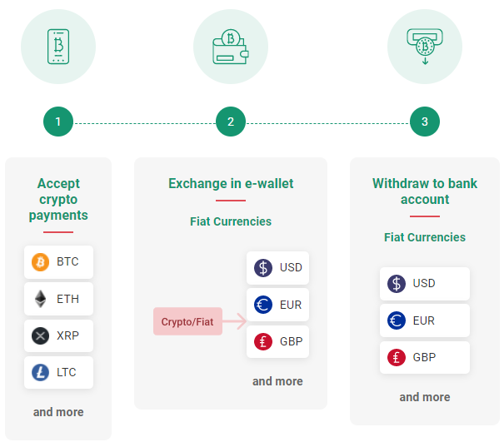Viewport: 504px width, 442px height.
Task: Click the Bitcoin wallet icon
Action: (x=231, y=47)
